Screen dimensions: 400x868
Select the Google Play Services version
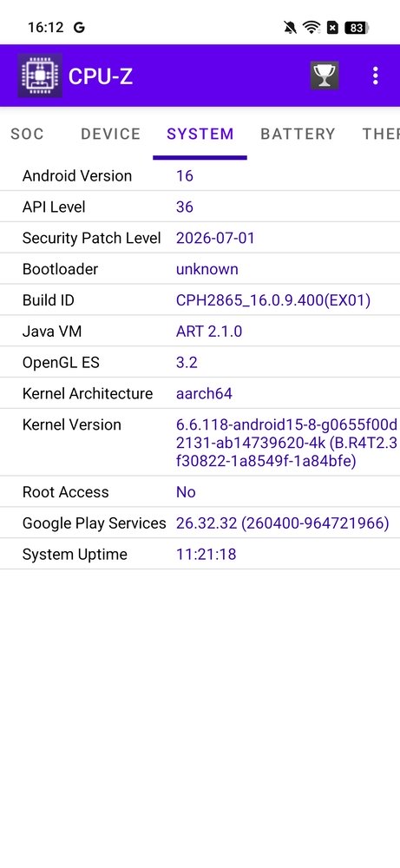click(283, 523)
